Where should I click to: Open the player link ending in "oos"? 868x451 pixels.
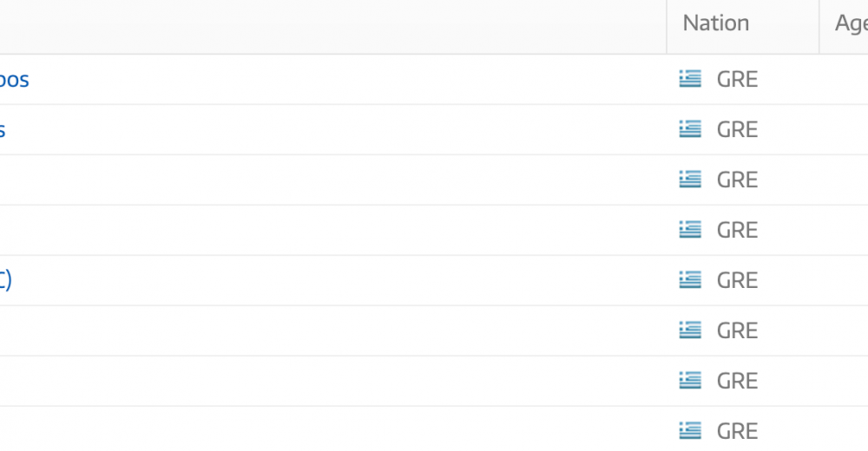tap(14, 80)
